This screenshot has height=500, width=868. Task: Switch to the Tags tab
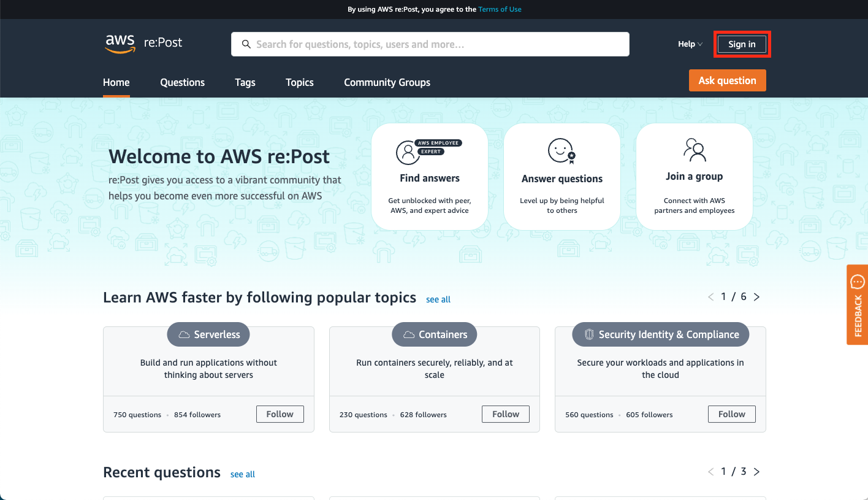(x=245, y=82)
